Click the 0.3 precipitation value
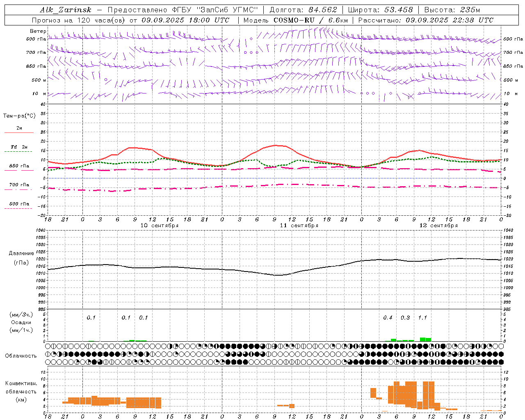 [x=405, y=318]
